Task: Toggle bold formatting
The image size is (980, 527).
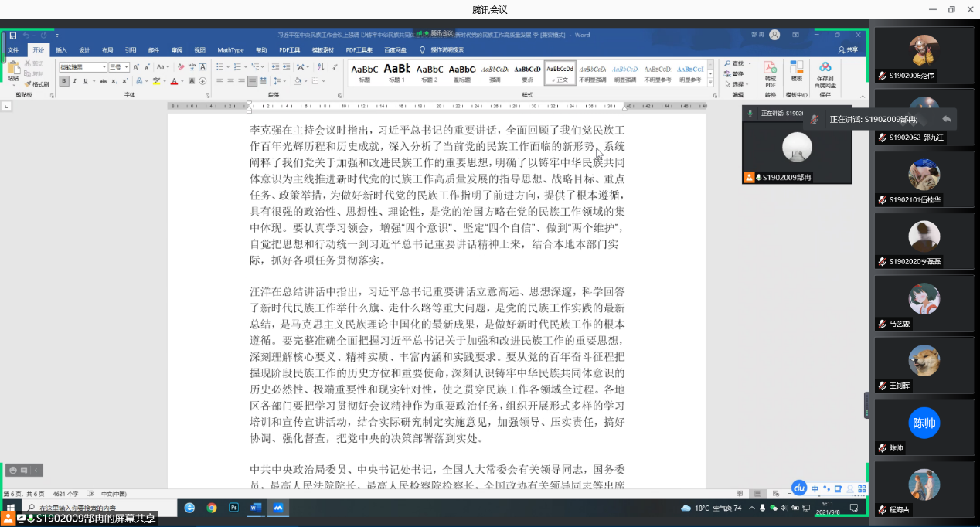Action: pyautogui.click(x=64, y=81)
